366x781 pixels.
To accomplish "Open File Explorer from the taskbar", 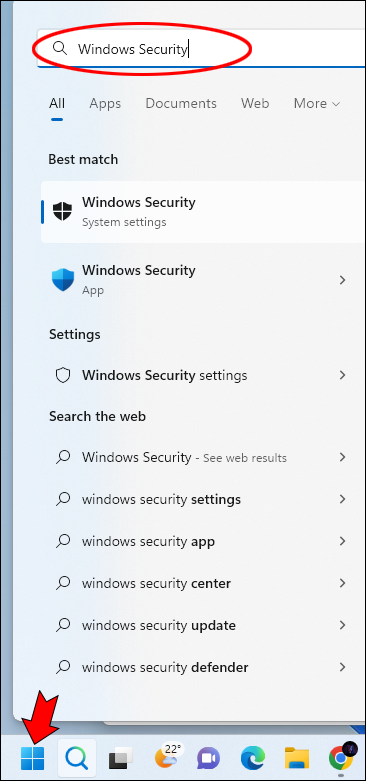I will point(297,759).
